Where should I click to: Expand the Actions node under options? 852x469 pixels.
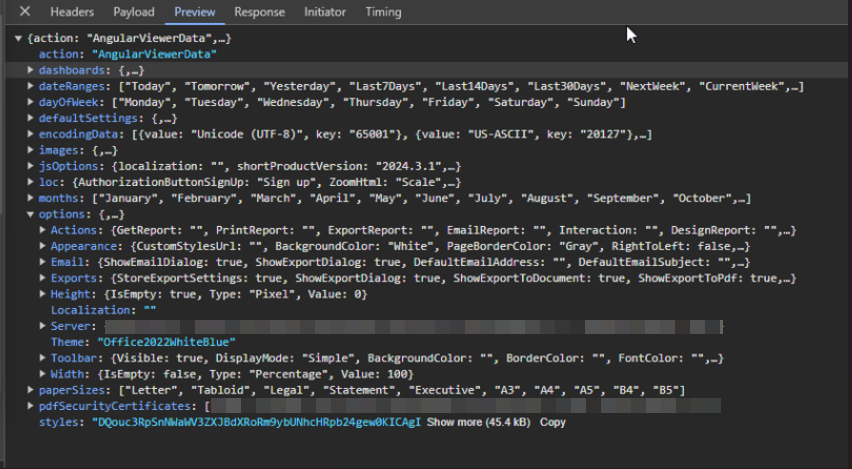click(x=42, y=230)
